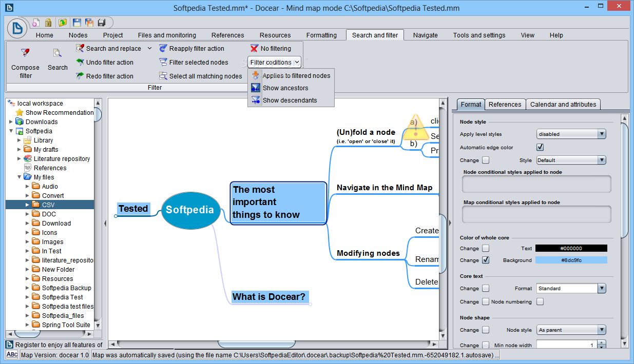Select the 'Modifying nodes' node
634x364 pixels.
click(368, 253)
